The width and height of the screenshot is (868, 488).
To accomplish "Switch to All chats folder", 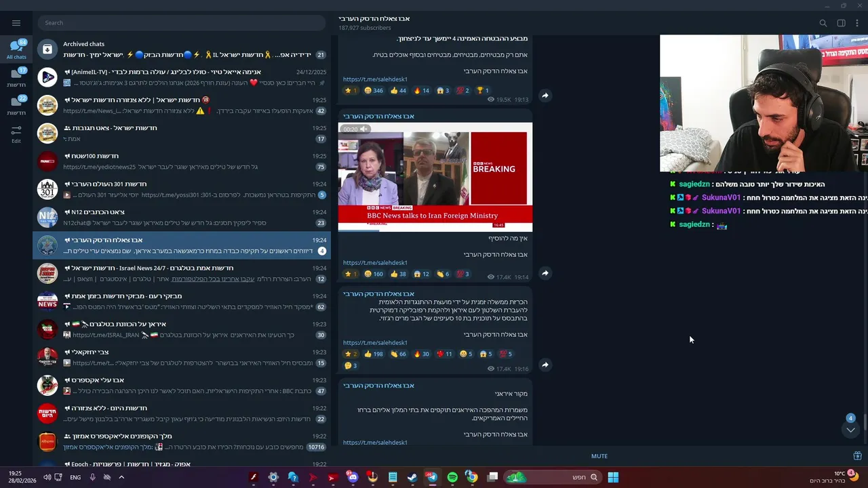I will tap(16, 49).
